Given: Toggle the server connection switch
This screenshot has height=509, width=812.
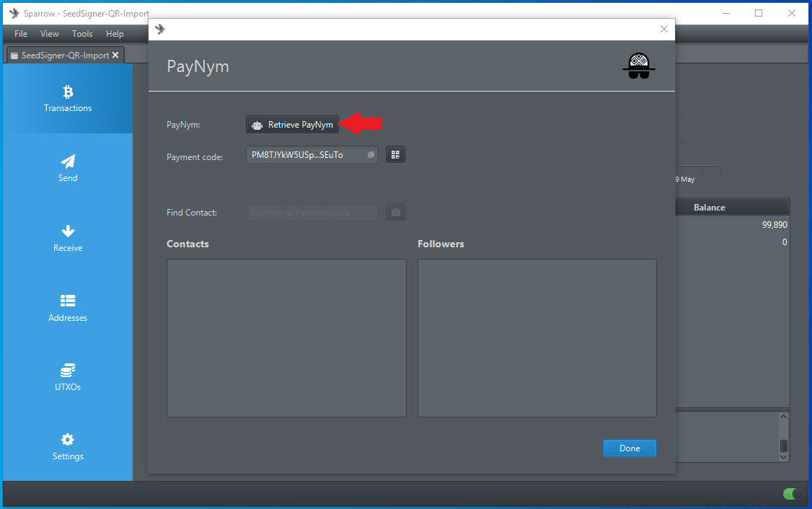Looking at the screenshot, I should pyautogui.click(x=793, y=494).
